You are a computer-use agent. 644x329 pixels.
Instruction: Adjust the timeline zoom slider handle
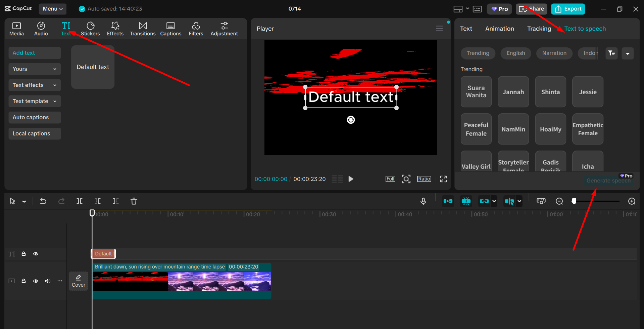coord(574,201)
